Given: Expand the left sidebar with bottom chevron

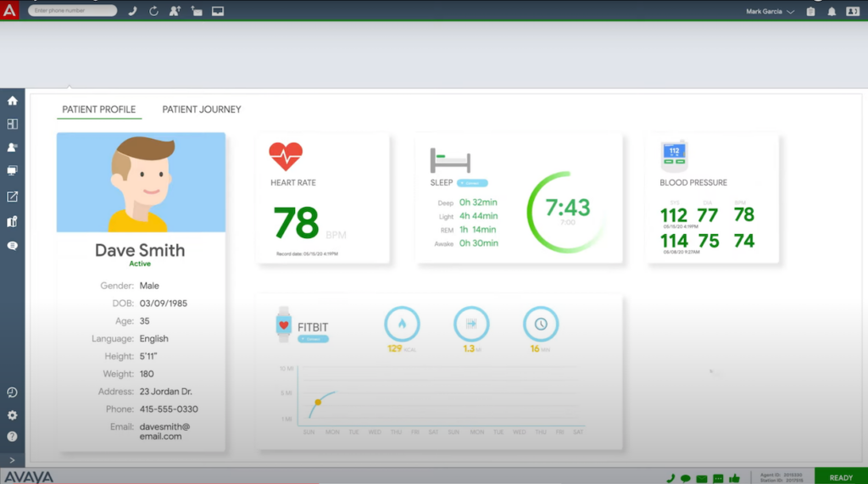Looking at the screenshot, I should pos(12,460).
